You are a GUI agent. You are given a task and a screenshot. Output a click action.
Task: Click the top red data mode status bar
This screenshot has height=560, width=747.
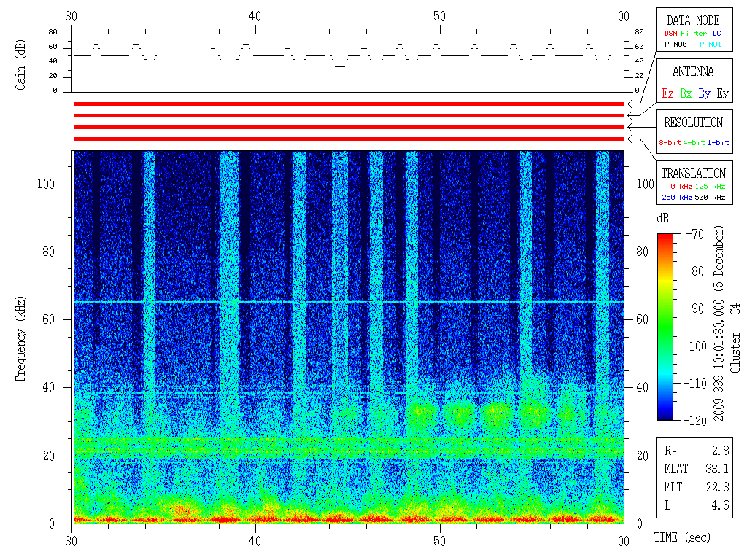(x=348, y=104)
